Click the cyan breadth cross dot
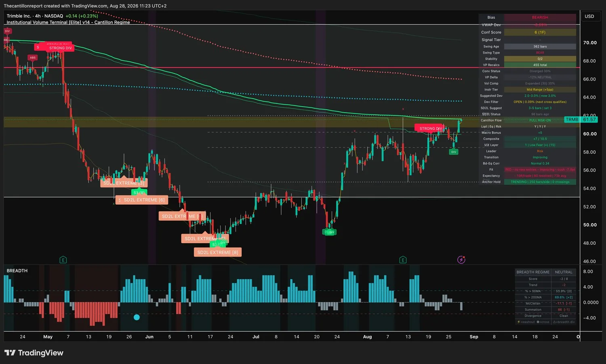This screenshot has width=606, height=364. click(x=137, y=317)
